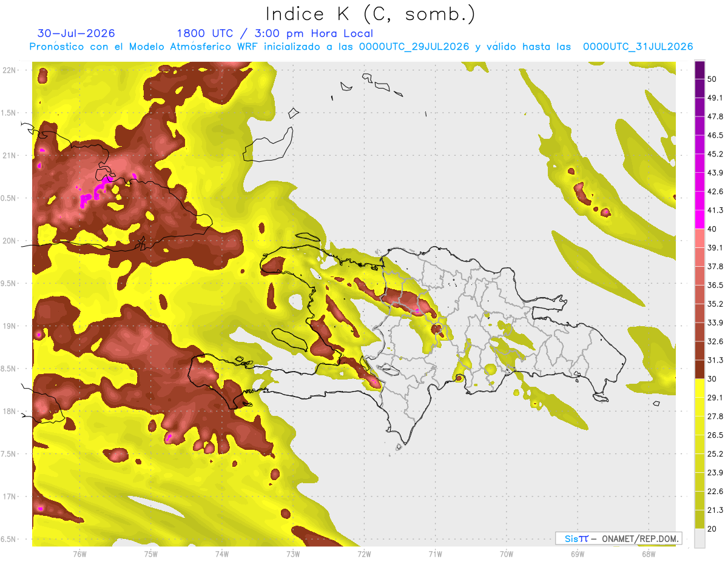Click the legend value "39.1"

[715, 248]
